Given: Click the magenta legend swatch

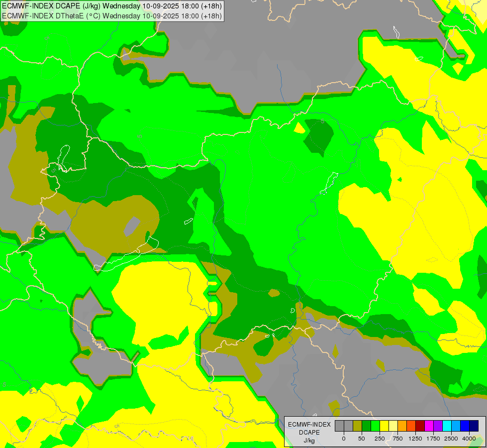Looking at the screenshot, I should pos(429,426).
